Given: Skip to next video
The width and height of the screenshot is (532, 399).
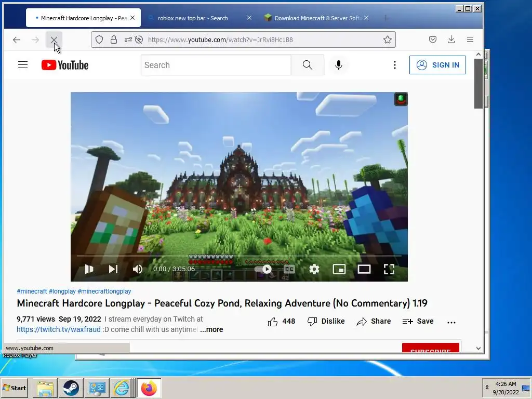Looking at the screenshot, I should point(113,269).
